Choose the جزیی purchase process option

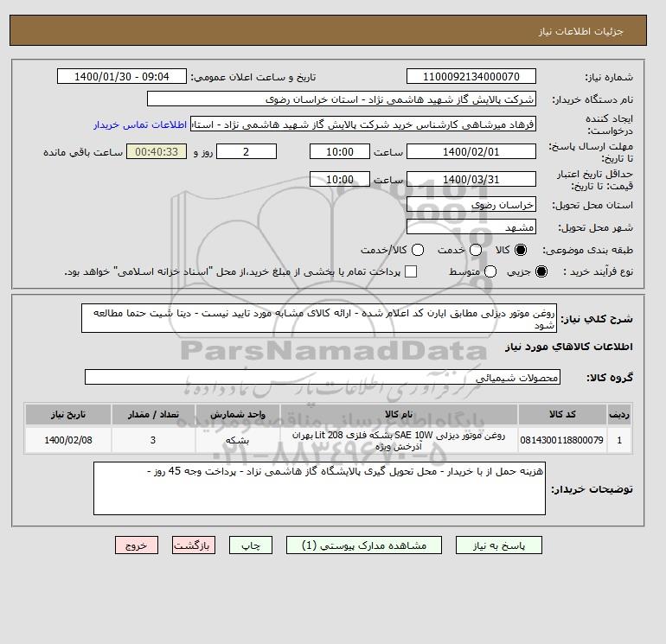point(541,271)
